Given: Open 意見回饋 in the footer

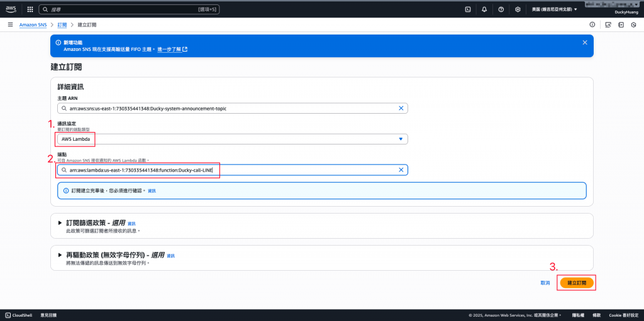Looking at the screenshot, I should [48, 315].
